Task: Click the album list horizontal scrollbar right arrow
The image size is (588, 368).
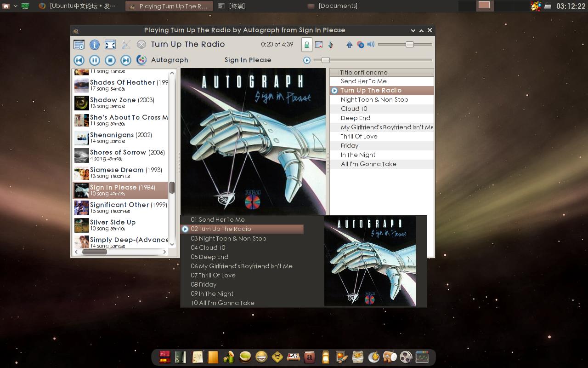Action: 164,252
